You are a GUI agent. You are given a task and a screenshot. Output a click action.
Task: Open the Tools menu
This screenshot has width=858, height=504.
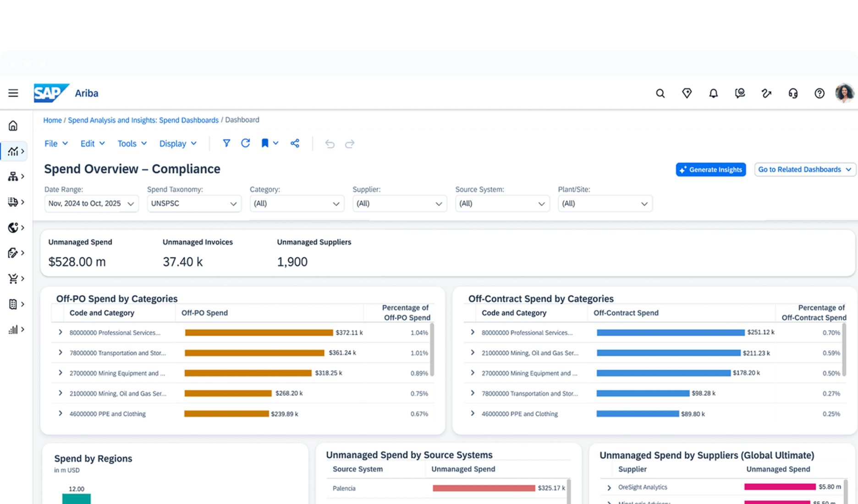click(132, 143)
